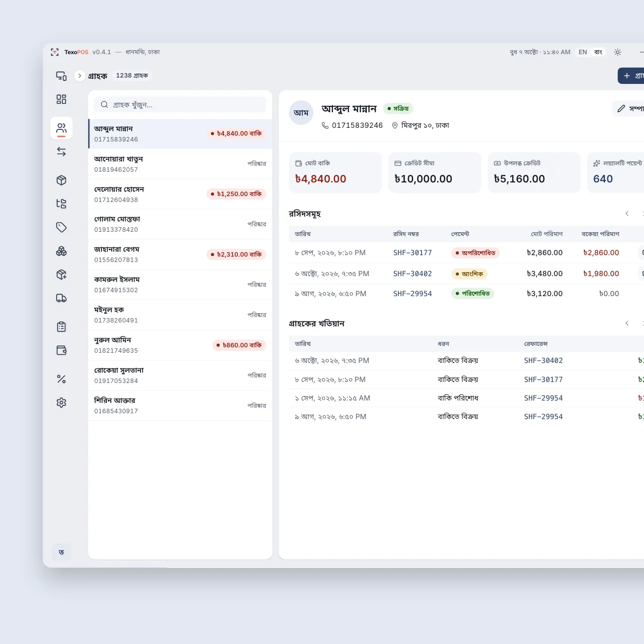This screenshot has width=644, height=644.
Task: Open the POS terminal screen icon
Action: pyautogui.click(x=61, y=76)
